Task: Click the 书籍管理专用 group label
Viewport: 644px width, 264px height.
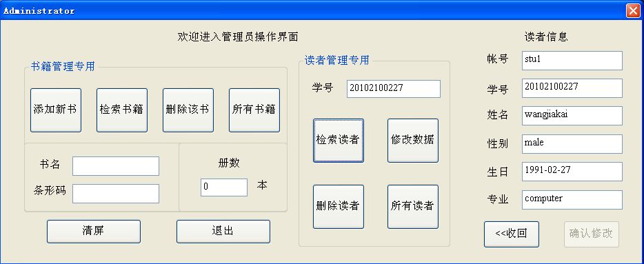Action: [63, 66]
